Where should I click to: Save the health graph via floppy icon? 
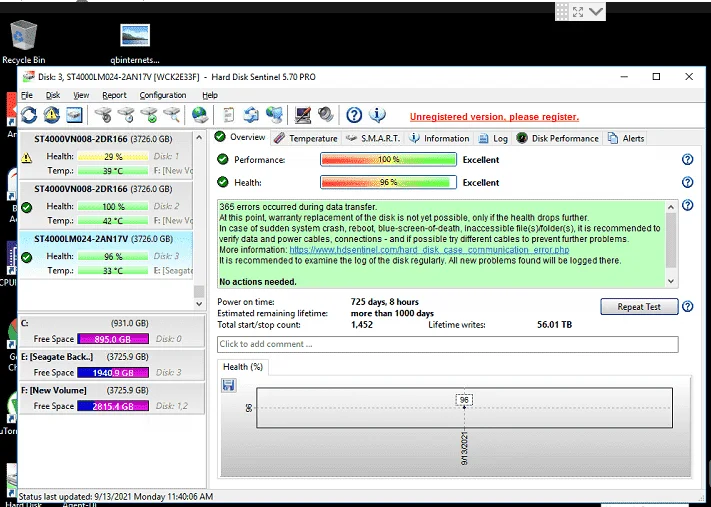point(229,385)
